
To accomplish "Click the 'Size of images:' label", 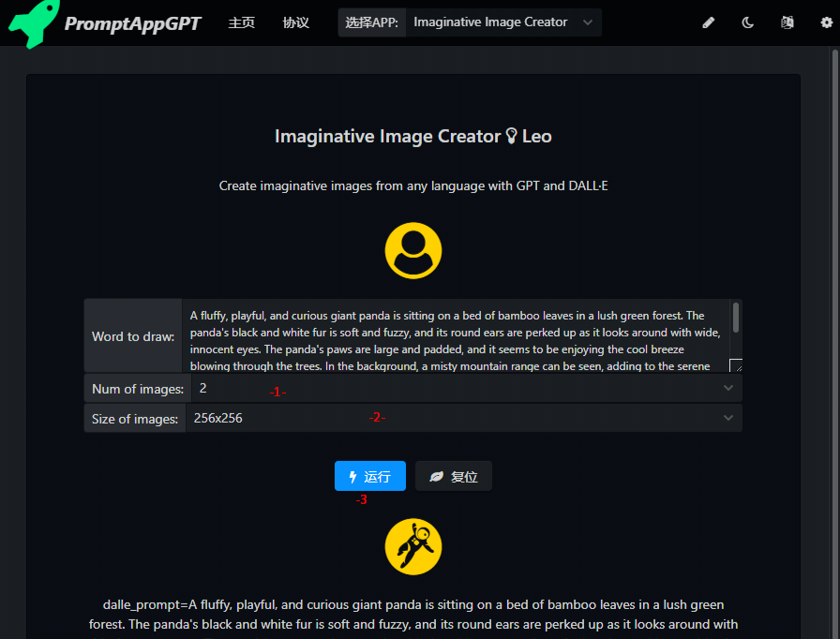I will 134,419.
